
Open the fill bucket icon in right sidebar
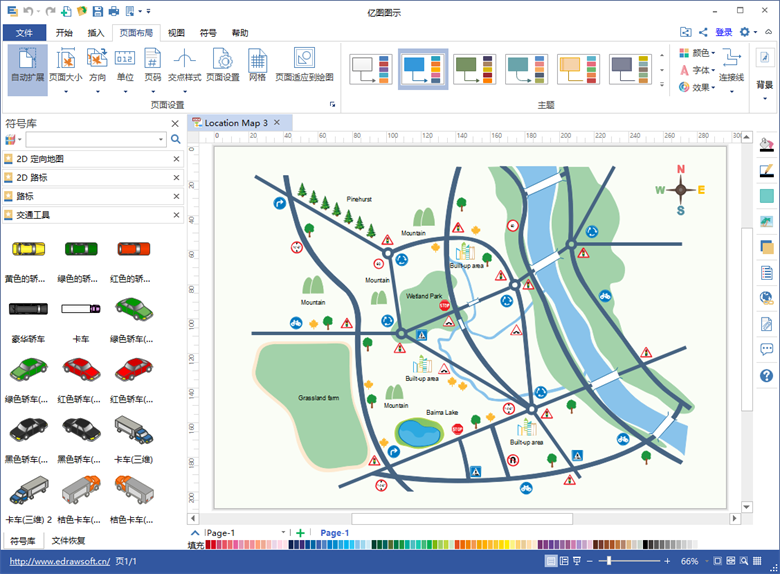pos(767,144)
